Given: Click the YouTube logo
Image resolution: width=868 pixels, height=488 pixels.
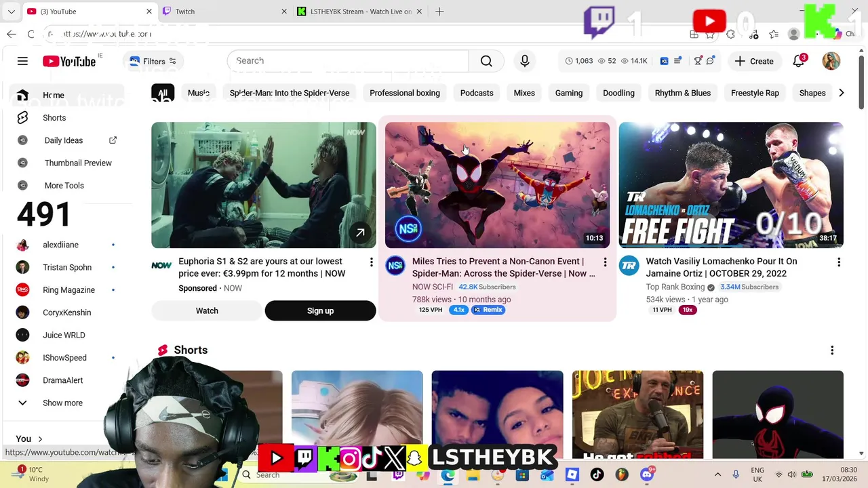Looking at the screenshot, I should [x=69, y=61].
